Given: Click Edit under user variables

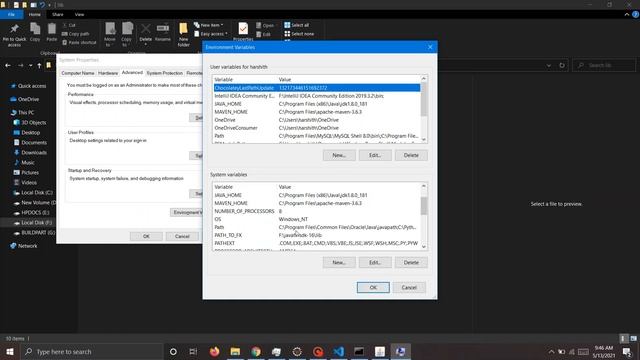Looking at the screenshot, I should click(x=375, y=155).
